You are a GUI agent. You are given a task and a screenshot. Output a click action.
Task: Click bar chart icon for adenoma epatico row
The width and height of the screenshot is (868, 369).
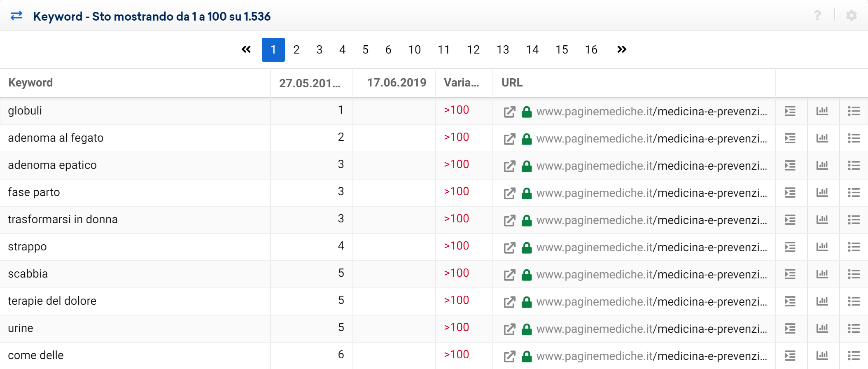pos(822,165)
